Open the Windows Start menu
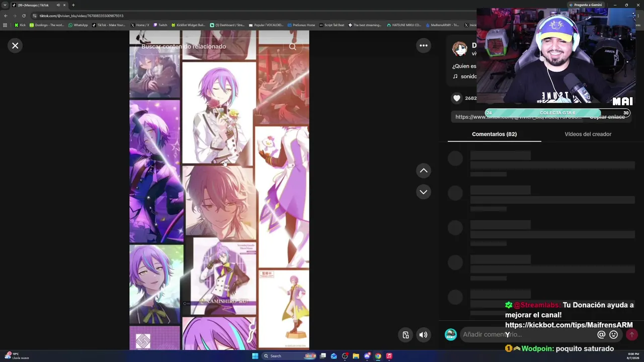Screen dimensions: 644x362 (255, 356)
